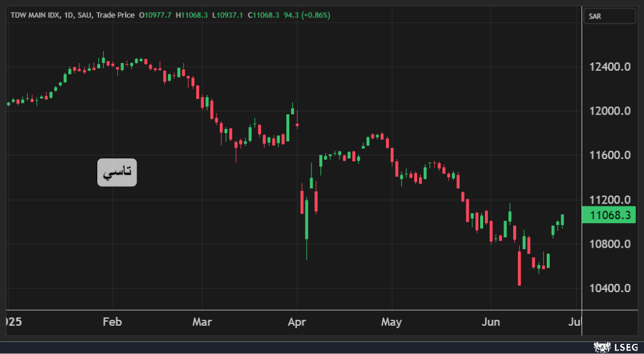Click the Arabic تاسي label box
Screen dimensions: 644x354
(117, 172)
